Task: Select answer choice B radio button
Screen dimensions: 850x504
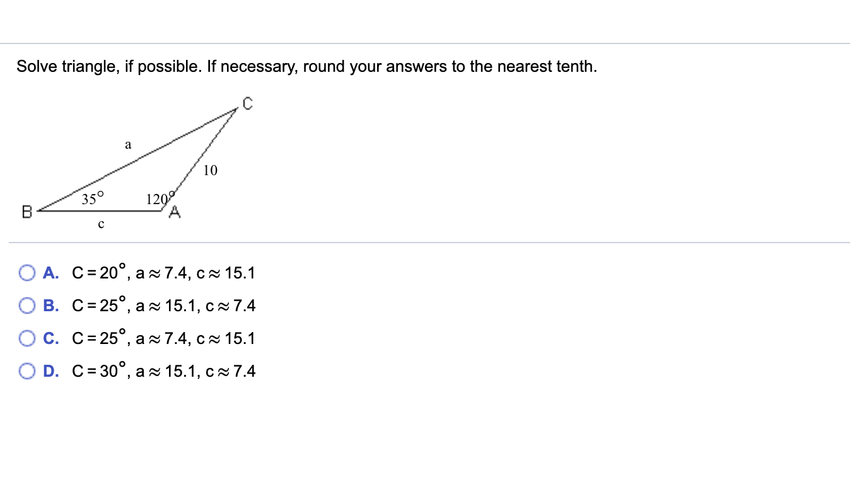Action: [x=26, y=305]
